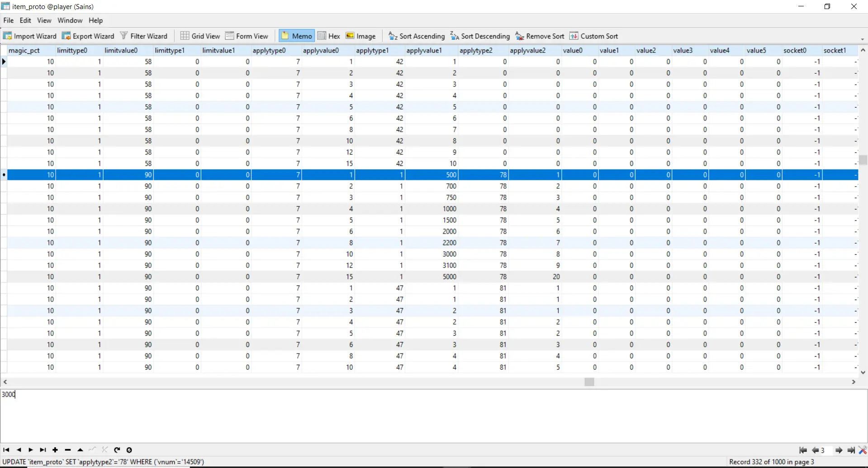Screen dimensions: 868x468
Task: Expand the toolbar overflow arrow
Action: point(863,39)
